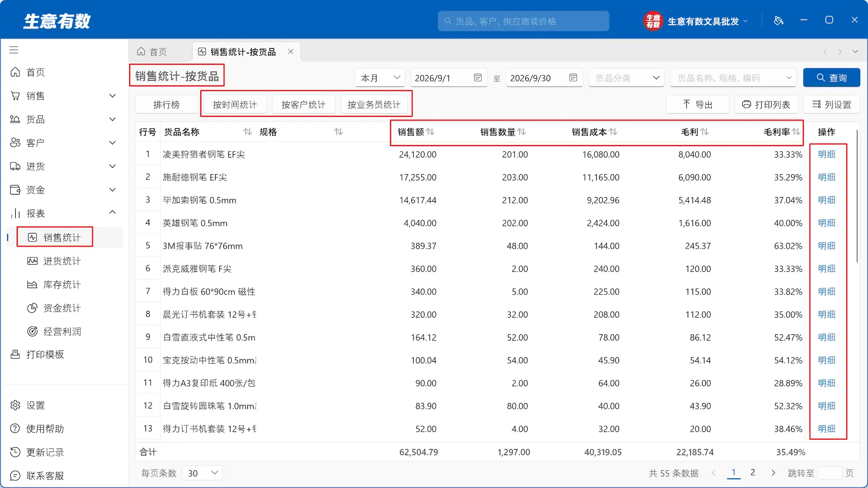Click the 查询 search button

[831, 78]
